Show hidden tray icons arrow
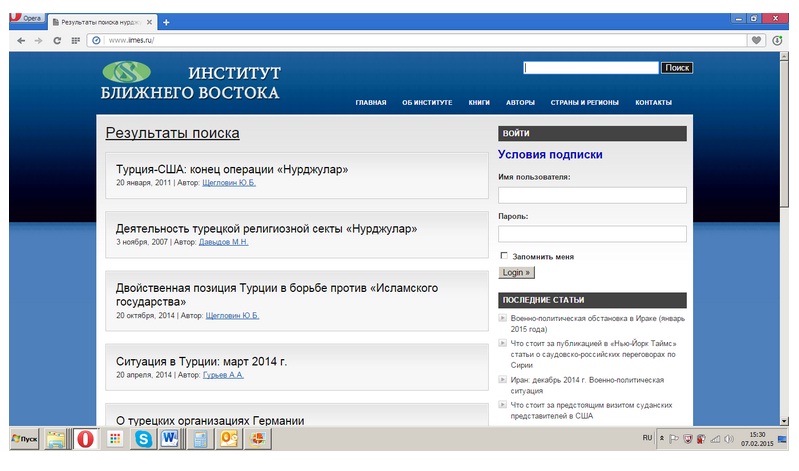 pyautogui.click(x=661, y=438)
